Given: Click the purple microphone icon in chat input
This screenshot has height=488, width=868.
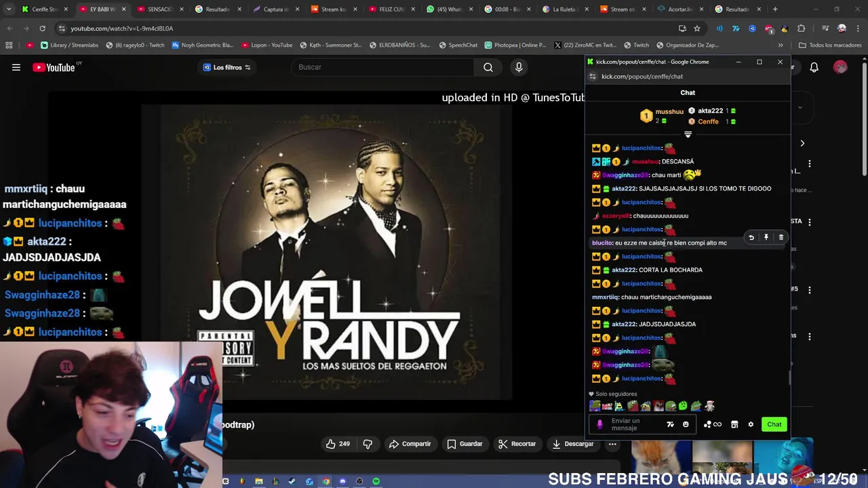Looking at the screenshot, I should [x=599, y=424].
